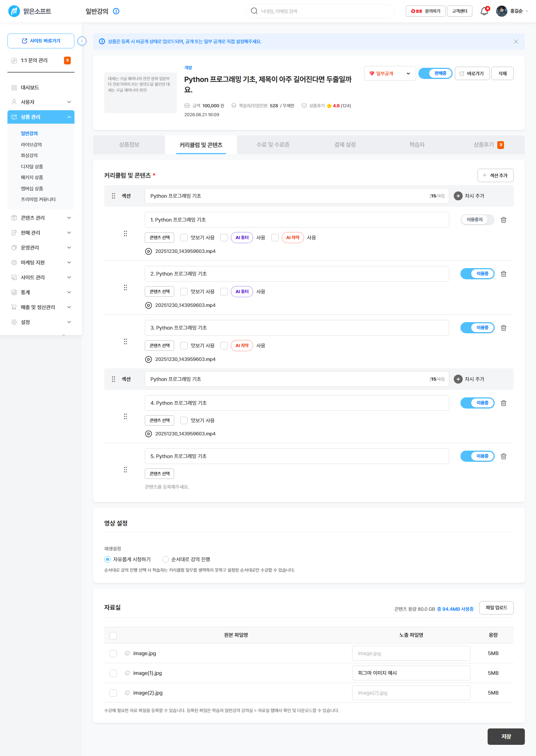The width and height of the screenshot is (536, 756).
Task: Select 자유롭게 시청하기 radio option
Action: click(108, 559)
